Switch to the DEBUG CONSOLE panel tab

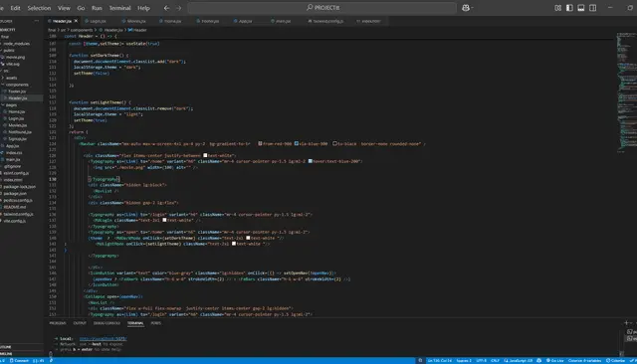pos(106,323)
